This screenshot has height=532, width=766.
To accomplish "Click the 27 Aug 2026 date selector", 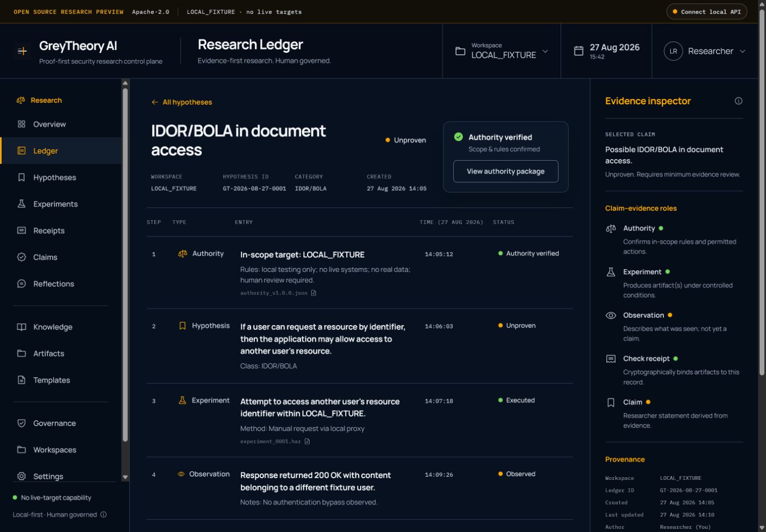I will tap(606, 51).
